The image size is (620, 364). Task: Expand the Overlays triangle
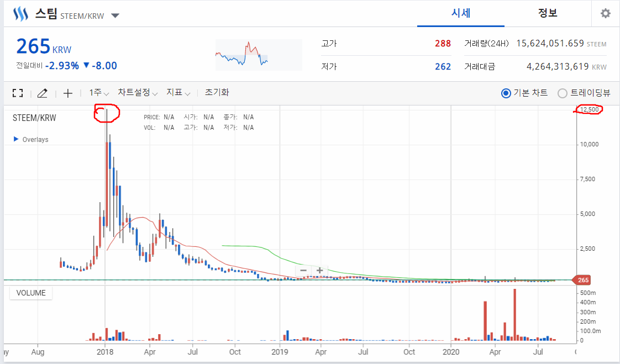point(16,139)
